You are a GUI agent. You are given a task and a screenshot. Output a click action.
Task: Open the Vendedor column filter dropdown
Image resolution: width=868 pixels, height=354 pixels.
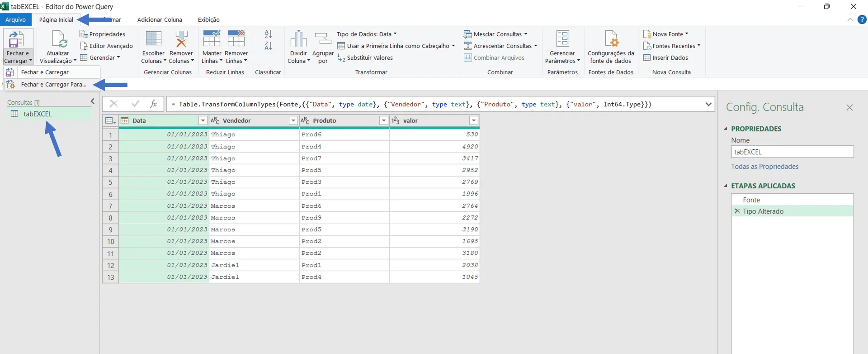[293, 120]
